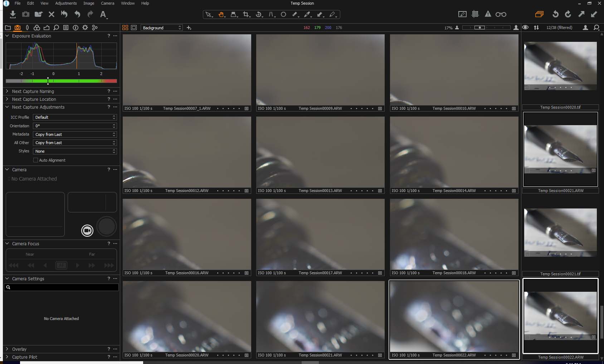Click the Exposure Evaluation help question mark

pos(109,36)
